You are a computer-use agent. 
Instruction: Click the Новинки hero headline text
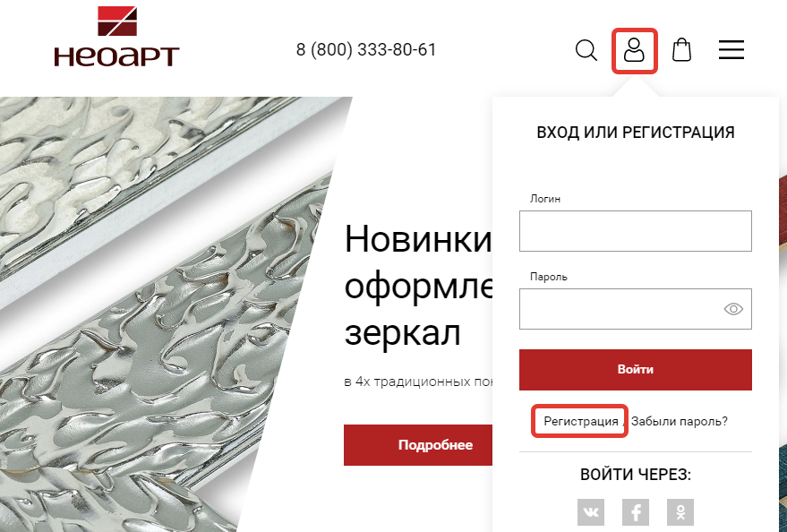click(418, 240)
